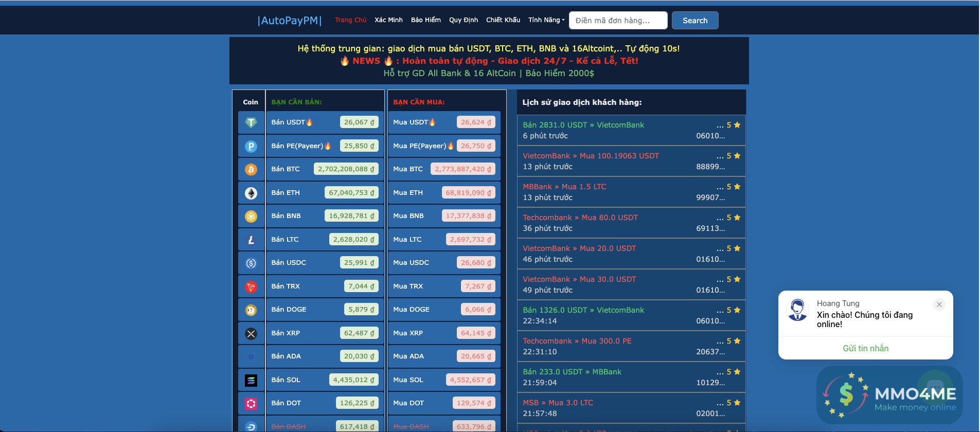The width and height of the screenshot is (980, 432).
Task: Click 'Bán 1326.0 USDT » VietcomBank' history entry
Action: 631,315
